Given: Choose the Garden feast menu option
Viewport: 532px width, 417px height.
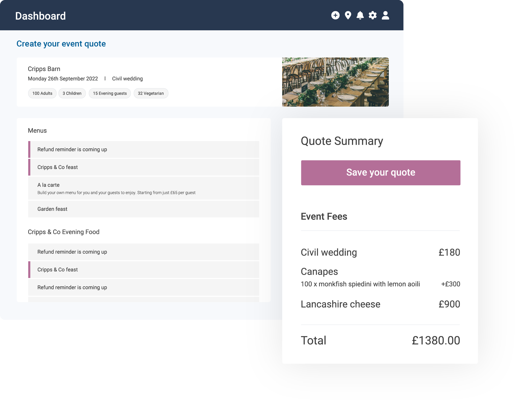Looking at the screenshot, I should coord(144,209).
